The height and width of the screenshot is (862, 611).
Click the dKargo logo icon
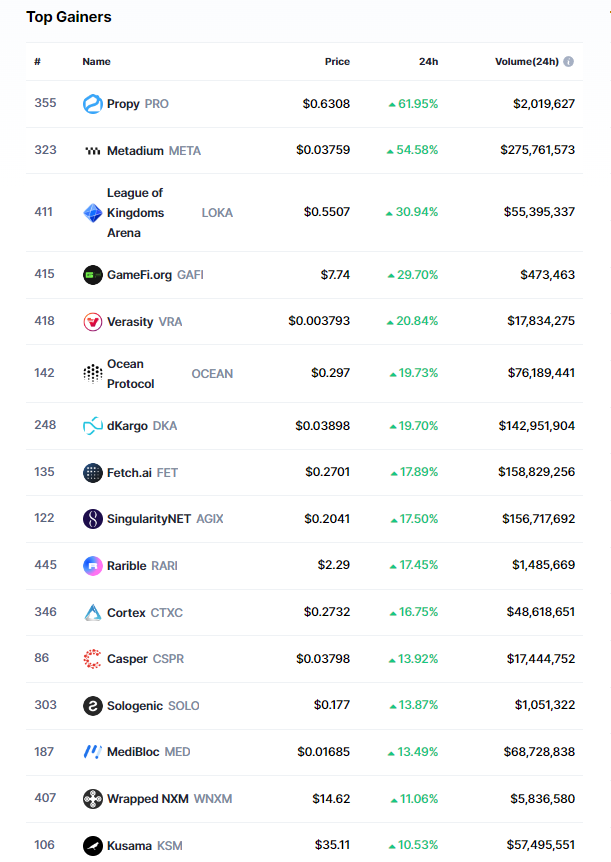(92, 426)
